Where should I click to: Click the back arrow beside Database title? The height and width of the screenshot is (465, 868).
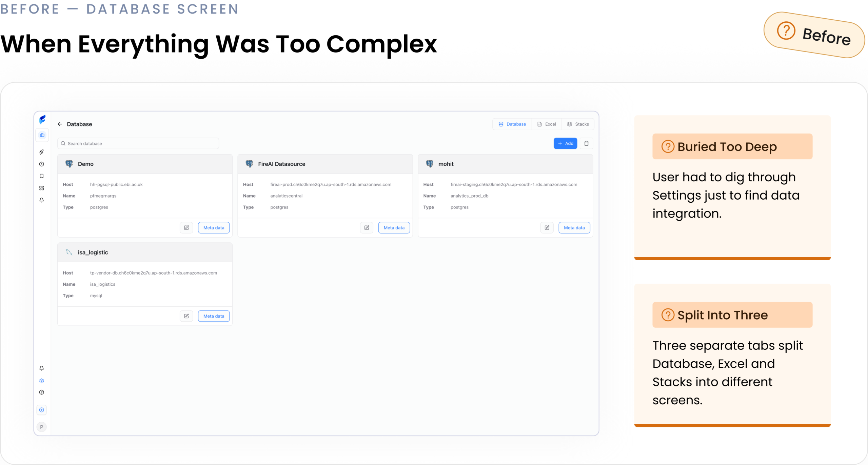click(x=60, y=124)
